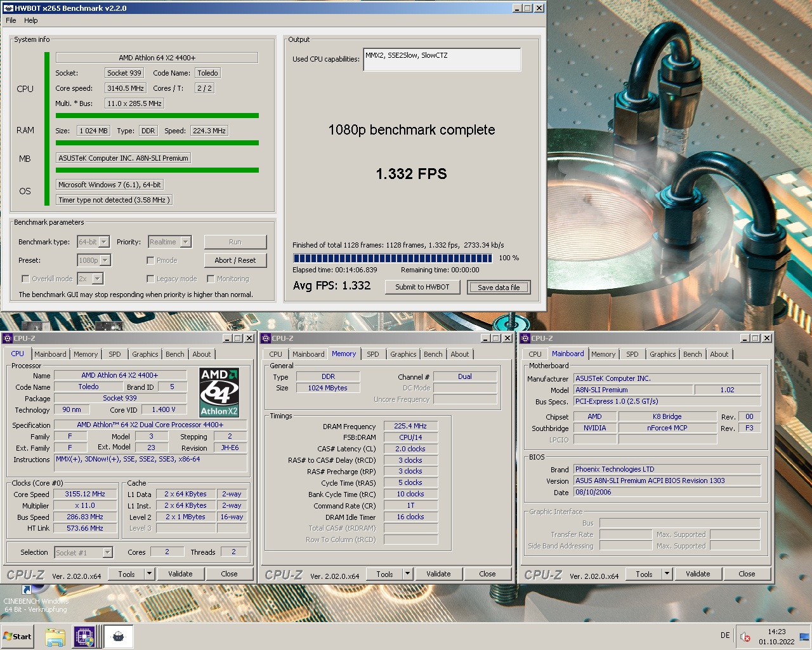
Task: Click the BIOS Version ASUS A8N-SLI Premium field
Action: click(x=667, y=481)
